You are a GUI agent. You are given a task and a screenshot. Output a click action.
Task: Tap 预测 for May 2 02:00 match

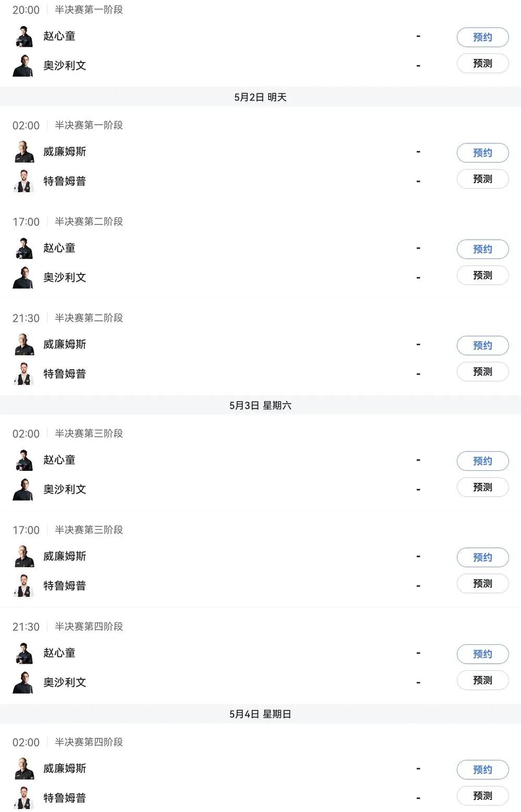pyautogui.click(x=482, y=179)
